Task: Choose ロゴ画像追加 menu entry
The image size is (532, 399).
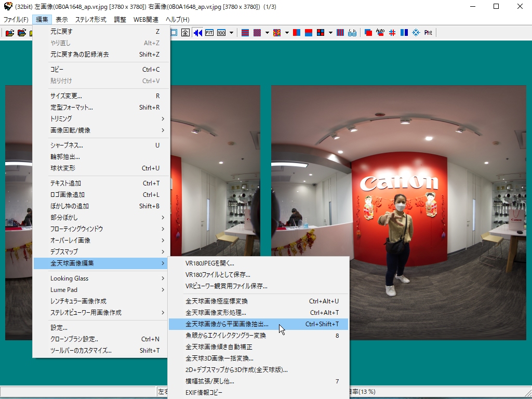Action: [101, 195]
